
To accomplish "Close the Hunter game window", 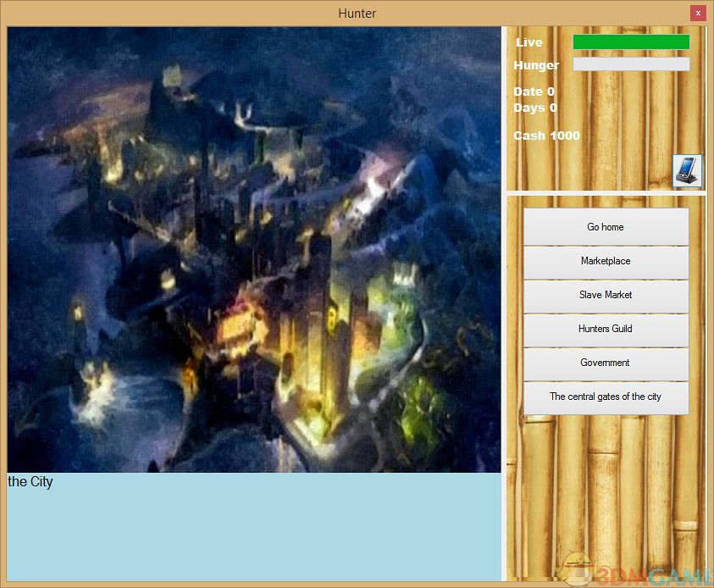I will pyautogui.click(x=697, y=13).
